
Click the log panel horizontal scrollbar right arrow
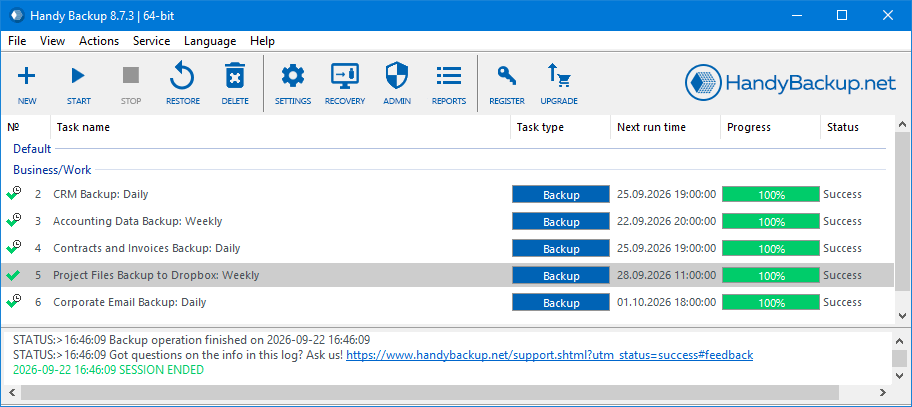click(x=884, y=392)
